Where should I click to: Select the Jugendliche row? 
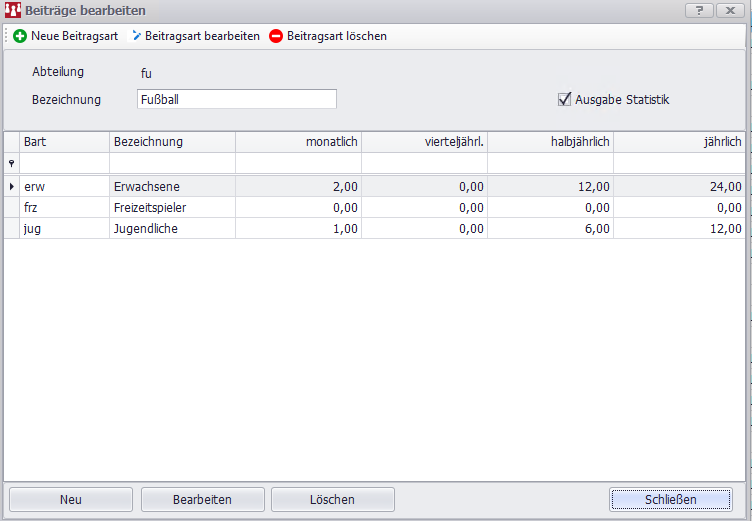150,228
